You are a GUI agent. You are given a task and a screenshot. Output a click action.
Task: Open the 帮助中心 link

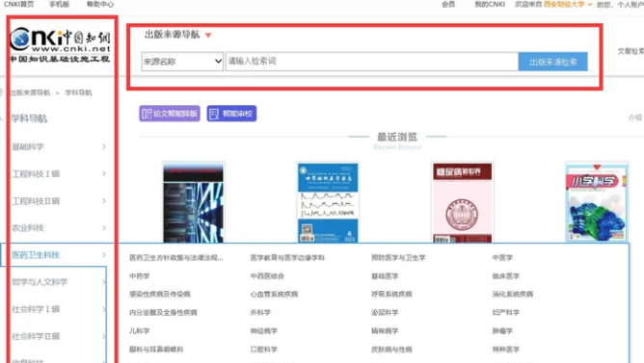pos(100,4)
